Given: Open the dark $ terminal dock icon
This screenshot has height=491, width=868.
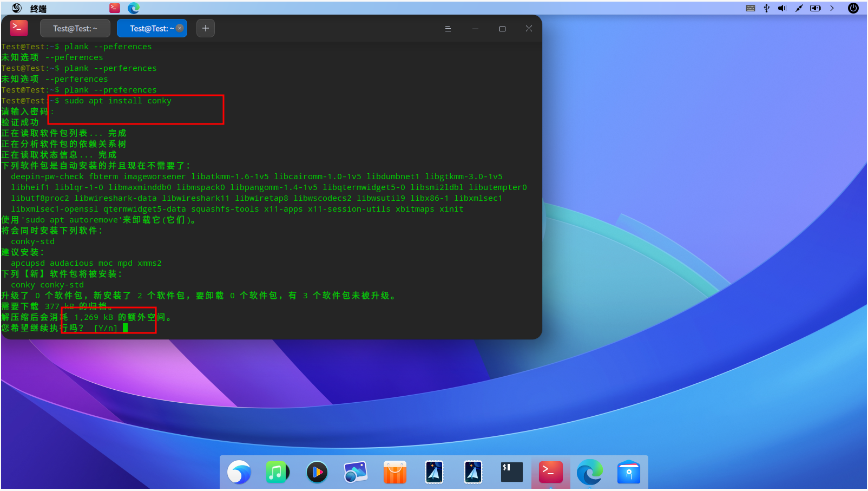Looking at the screenshot, I should coord(512,473).
